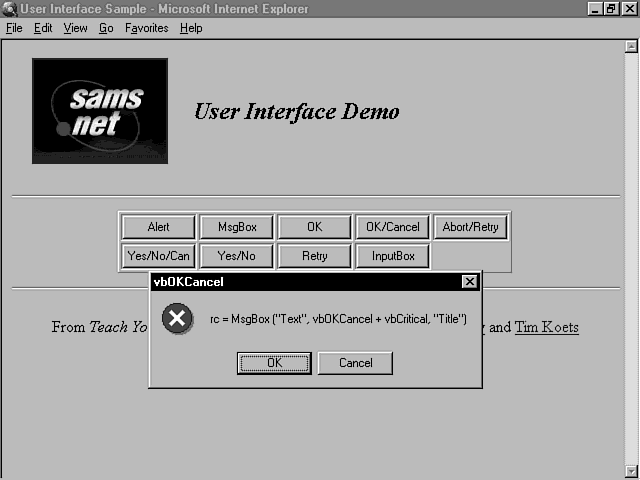Click the Alert demo button
Viewport: 640px width, 480px height.
pos(158,227)
